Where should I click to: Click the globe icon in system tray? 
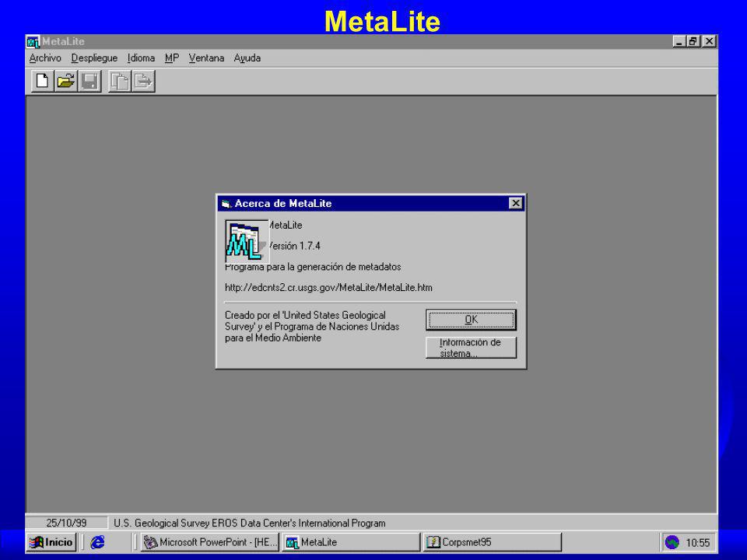672,542
